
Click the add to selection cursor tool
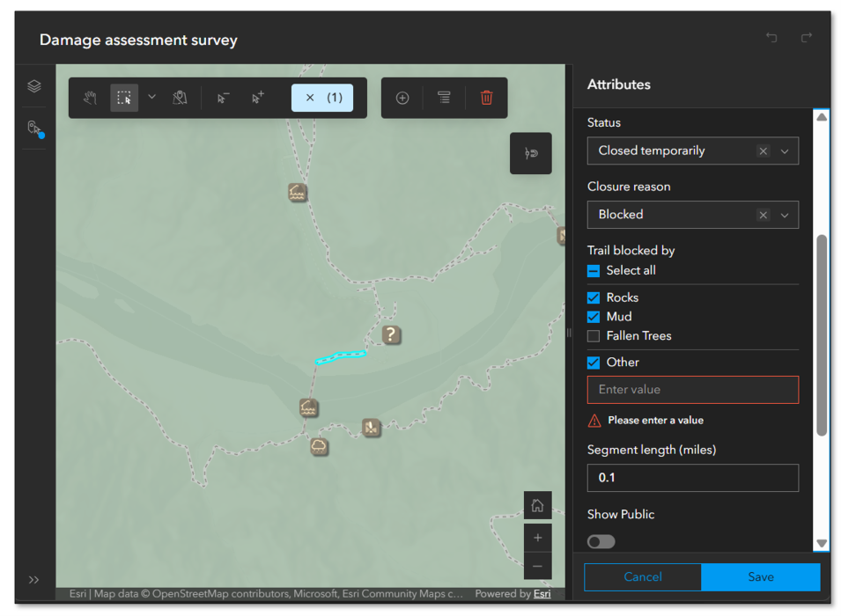tap(257, 98)
